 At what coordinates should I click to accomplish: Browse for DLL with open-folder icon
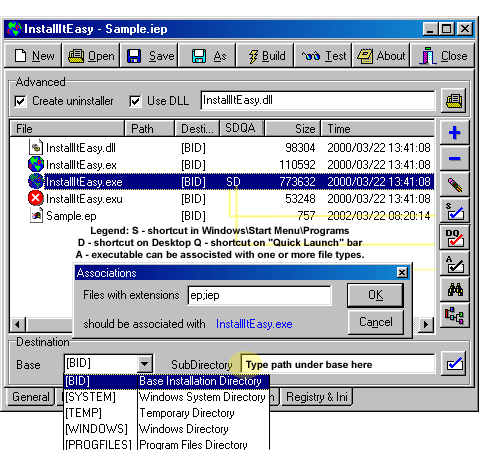point(453,100)
